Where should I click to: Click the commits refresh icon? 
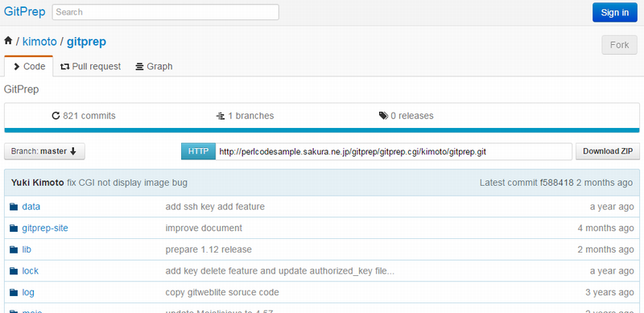coord(56,116)
